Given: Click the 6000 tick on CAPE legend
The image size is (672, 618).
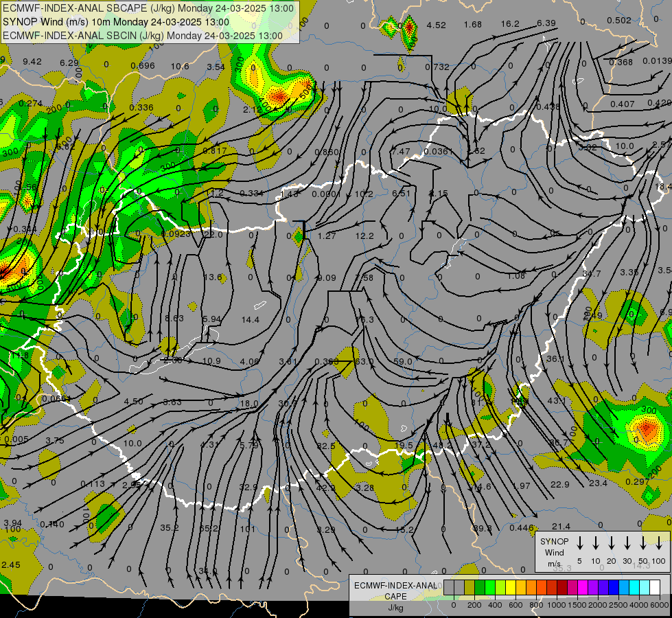Looking at the screenshot, I should [x=660, y=605].
